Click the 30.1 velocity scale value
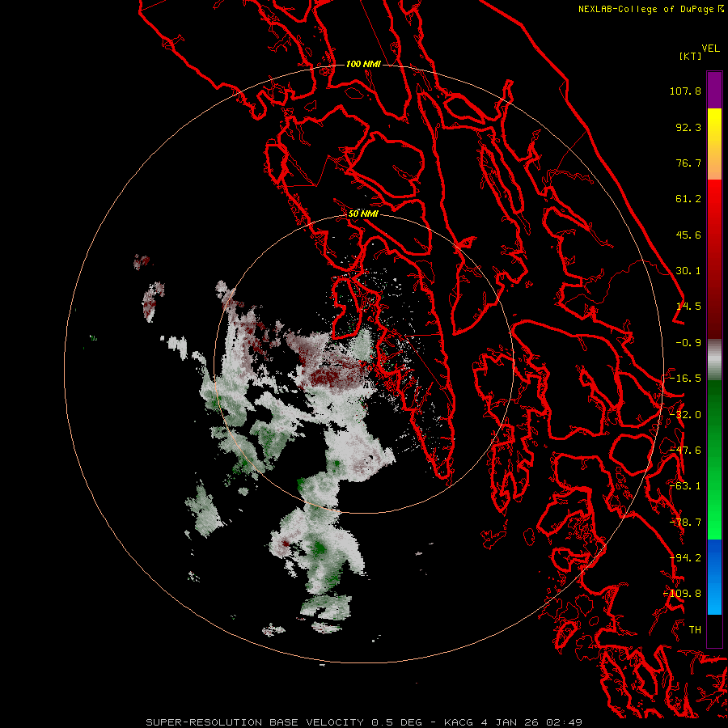The width and height of the screenshot is (728, 728). pyautogui.click(x=688, y=271)
